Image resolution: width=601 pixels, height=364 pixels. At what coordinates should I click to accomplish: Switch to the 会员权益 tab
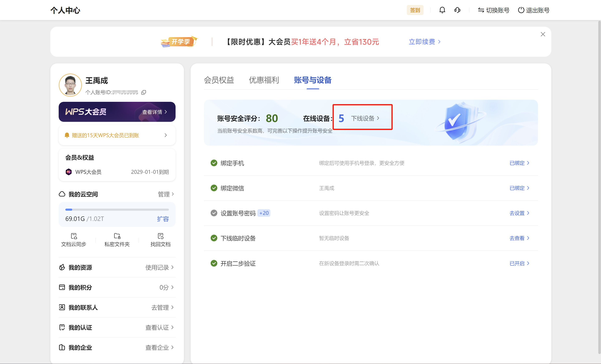coord(219,80)
